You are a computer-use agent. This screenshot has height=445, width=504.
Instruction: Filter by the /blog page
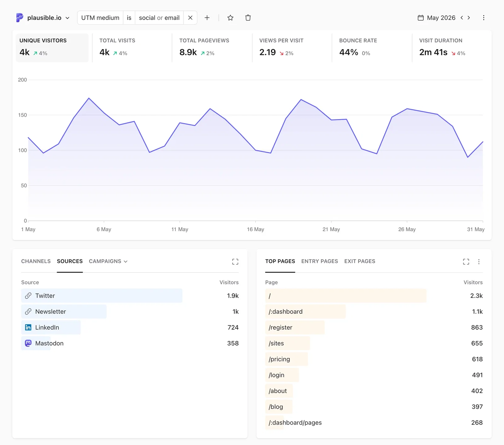374,407
